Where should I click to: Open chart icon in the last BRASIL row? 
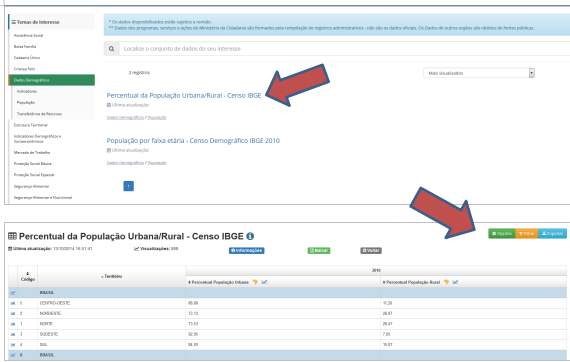coord(13,355)
